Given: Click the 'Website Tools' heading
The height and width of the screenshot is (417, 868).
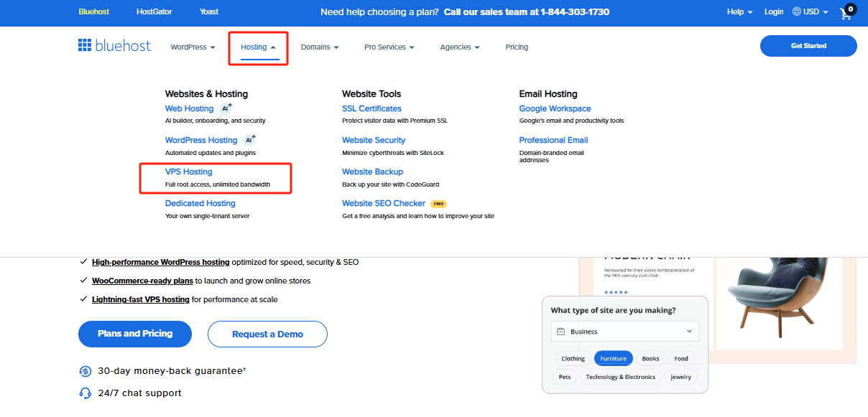Looking at the screenshot, I should click(x=371, y=94).
